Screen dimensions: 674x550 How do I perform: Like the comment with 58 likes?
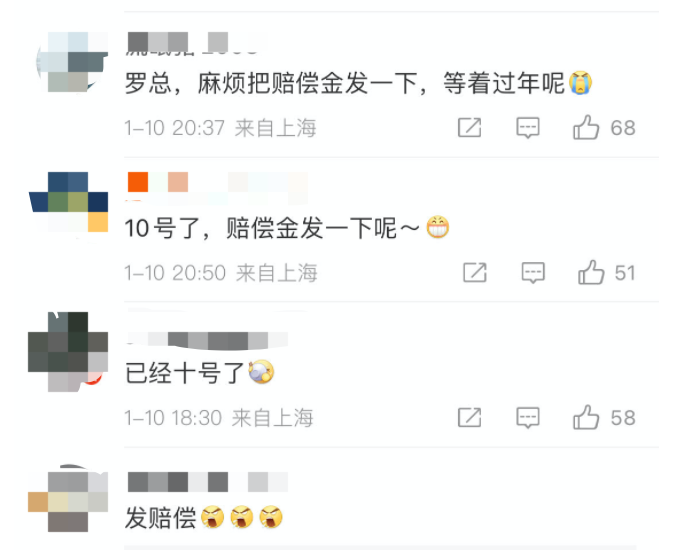[586, 418]
